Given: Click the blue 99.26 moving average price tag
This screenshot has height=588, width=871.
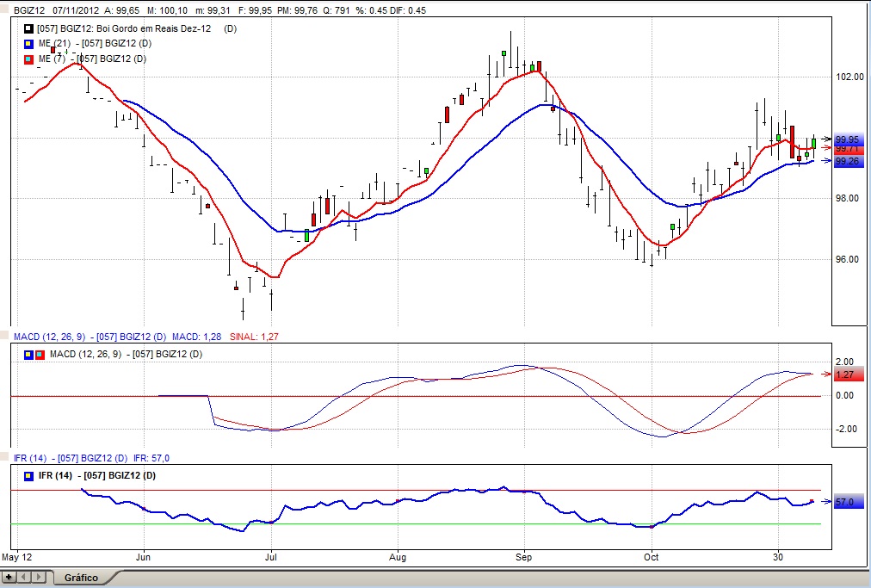Looking at the screenshot, I should (847, 161).
